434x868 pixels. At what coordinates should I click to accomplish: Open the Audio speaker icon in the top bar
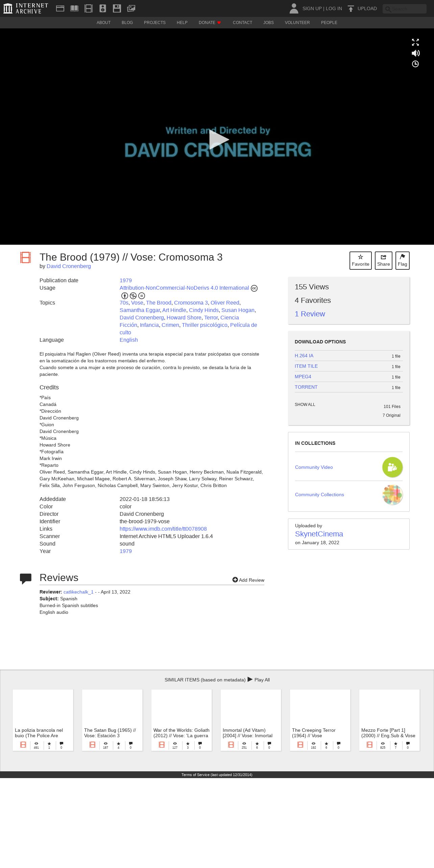click(103, 8)
